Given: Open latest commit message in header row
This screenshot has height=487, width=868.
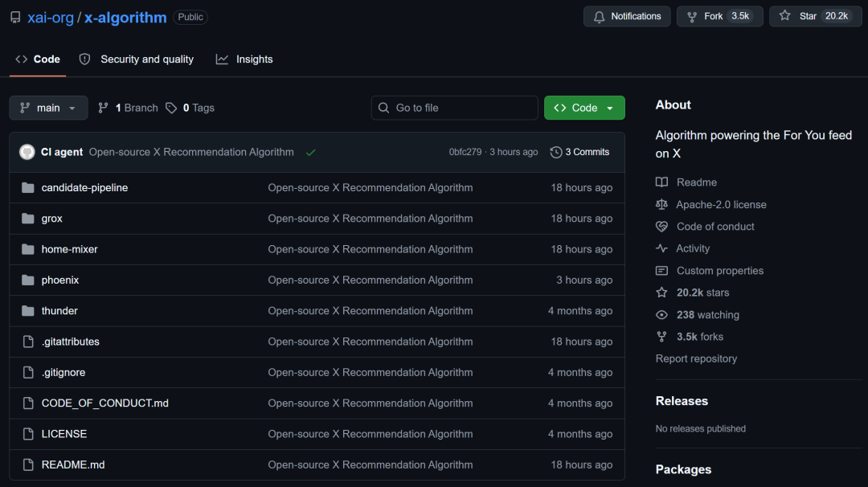Looking at the screenshot, I should 191,152.
